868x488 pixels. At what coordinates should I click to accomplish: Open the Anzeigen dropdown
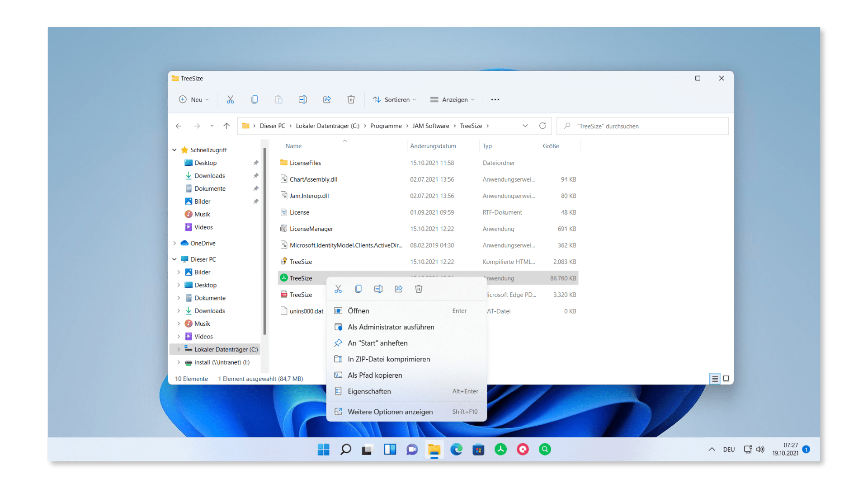(x=452, y=99)
